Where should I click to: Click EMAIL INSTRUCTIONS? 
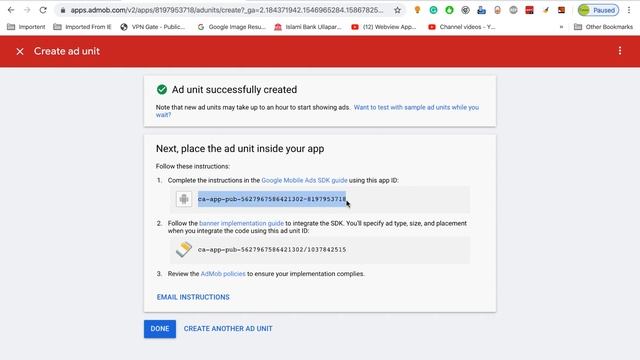[x=193, y=297]
